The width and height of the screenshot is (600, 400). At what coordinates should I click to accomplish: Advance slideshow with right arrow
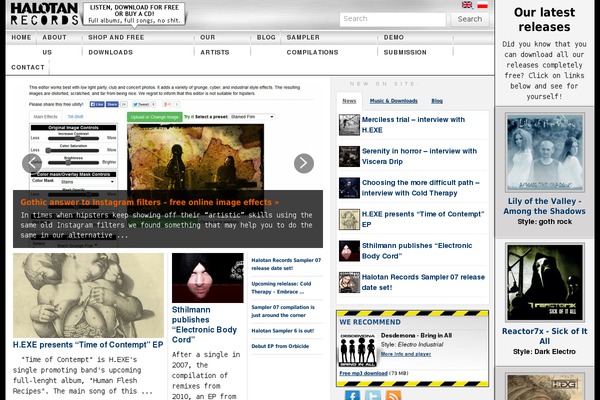click(304, 163)
